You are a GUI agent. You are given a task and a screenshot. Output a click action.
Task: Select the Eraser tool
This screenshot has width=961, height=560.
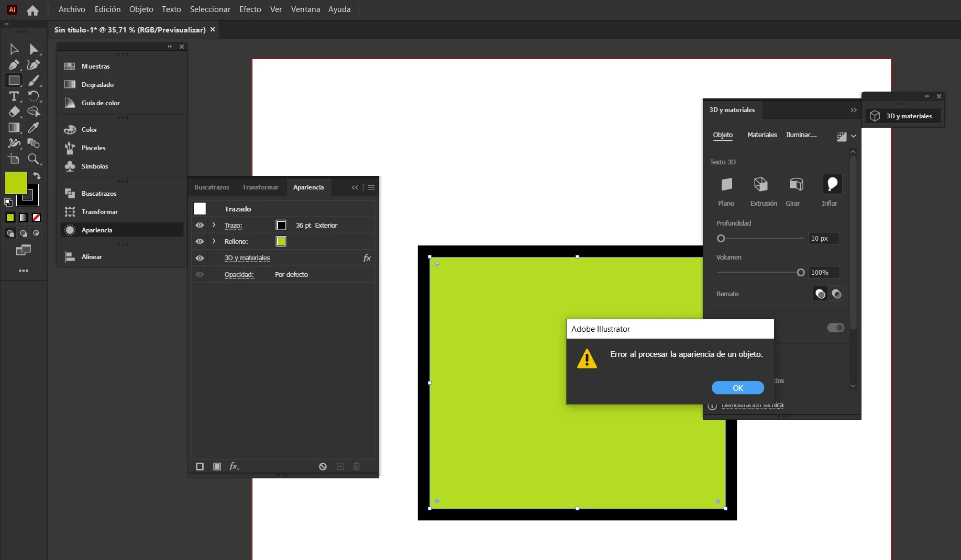click(14, 111)
